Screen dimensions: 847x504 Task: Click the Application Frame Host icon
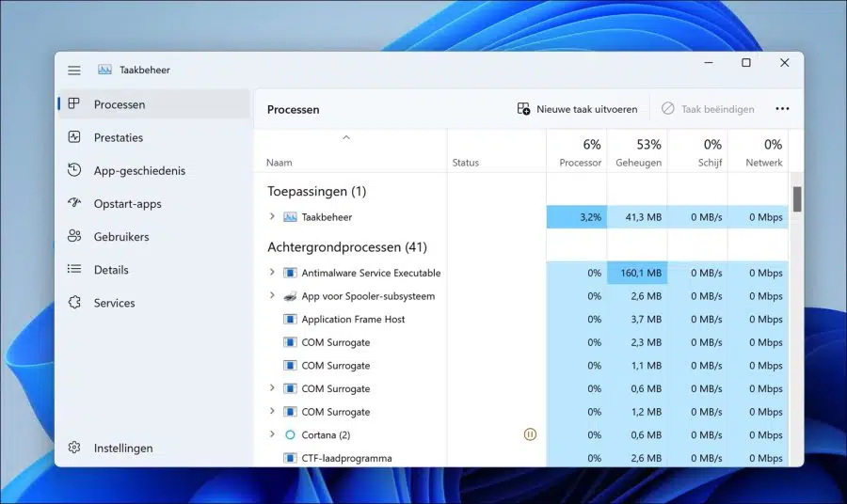tap(290, 319)
